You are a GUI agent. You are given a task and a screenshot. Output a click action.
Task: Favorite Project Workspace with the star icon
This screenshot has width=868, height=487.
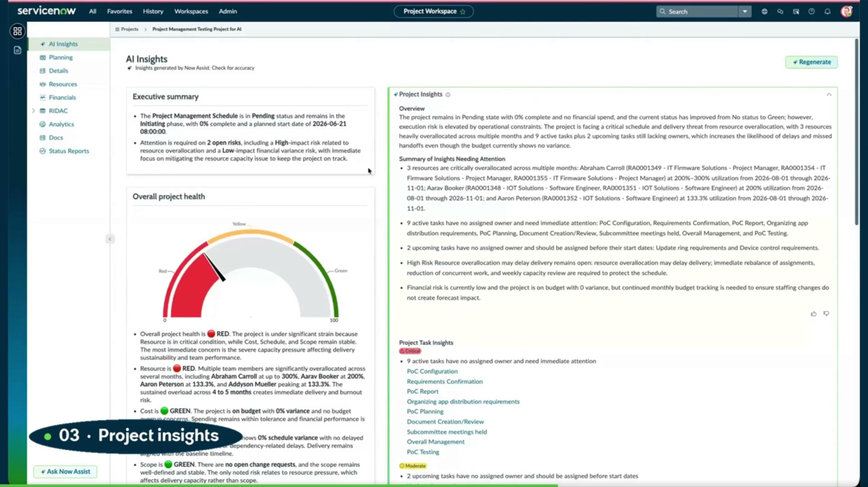coord(463,11)
